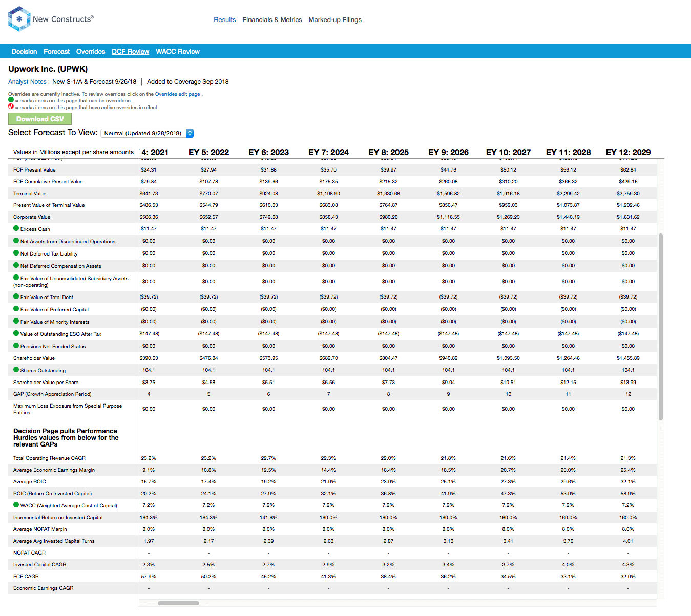Click the Terminal Value row label
This screenshot has height=616, width=691.
coord(30,194)
